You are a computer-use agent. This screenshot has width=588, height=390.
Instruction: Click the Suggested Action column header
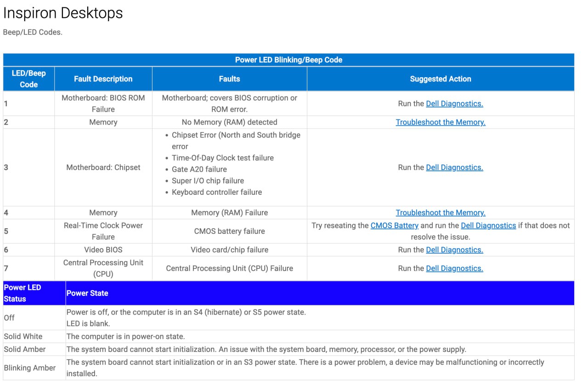pos(441,79)
